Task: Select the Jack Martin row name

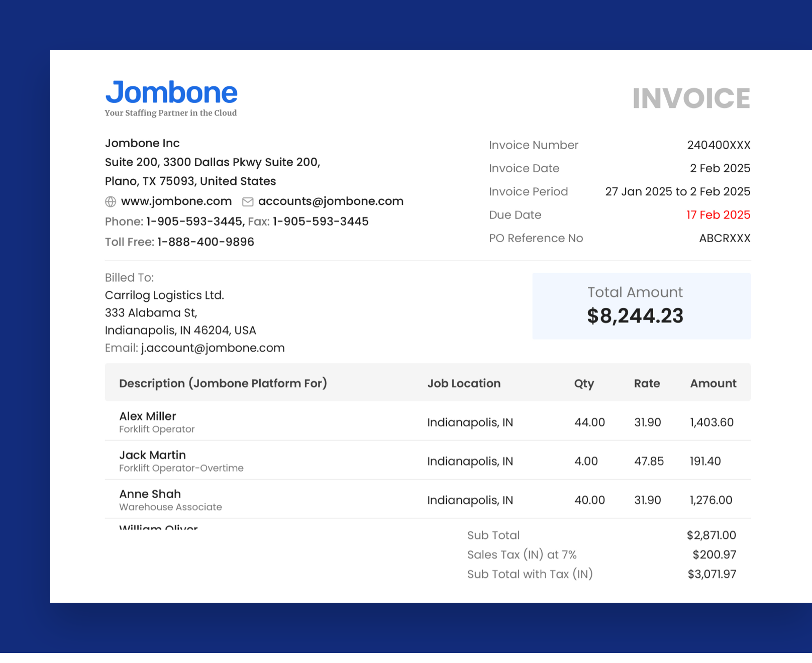Action: (152, 455)
